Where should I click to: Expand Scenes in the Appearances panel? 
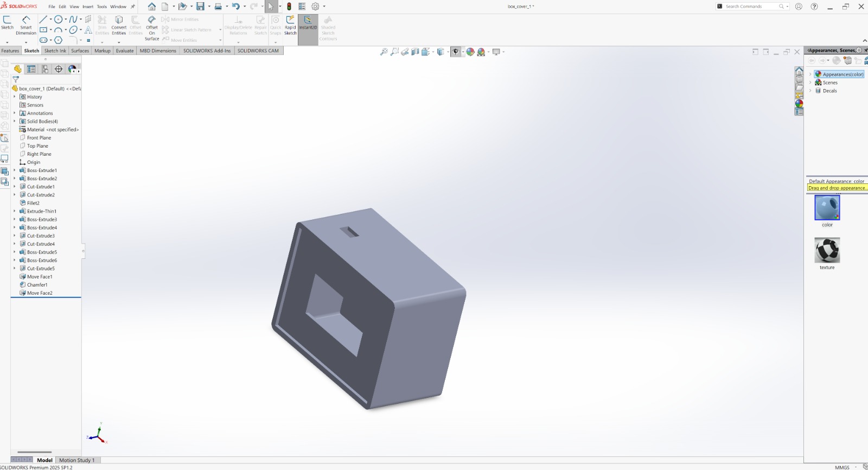coord(810,82)
